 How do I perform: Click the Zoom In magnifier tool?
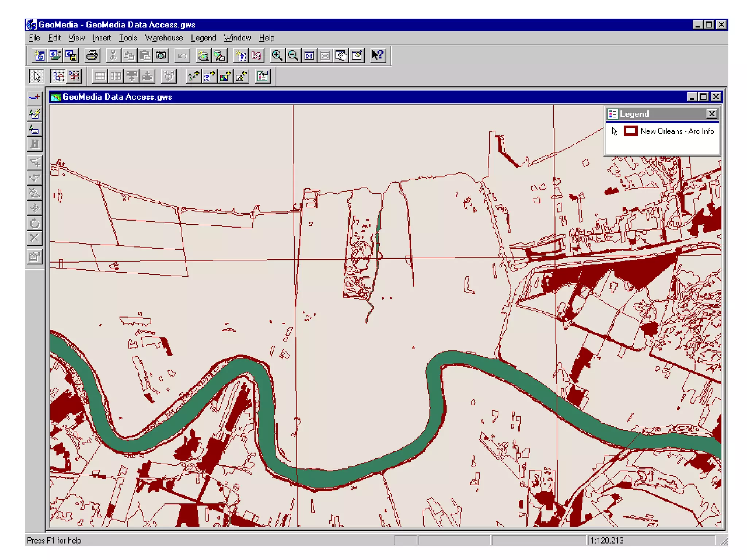point(277,55)
